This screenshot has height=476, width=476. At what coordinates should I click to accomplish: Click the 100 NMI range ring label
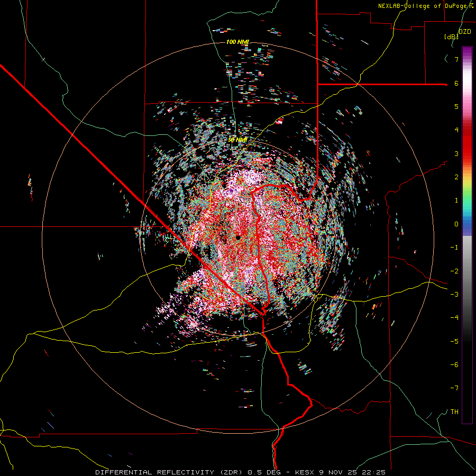click(237, 42)
